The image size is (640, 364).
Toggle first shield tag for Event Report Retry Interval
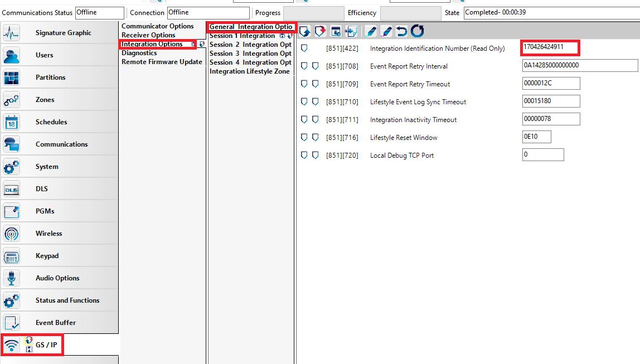pos(304,66)
